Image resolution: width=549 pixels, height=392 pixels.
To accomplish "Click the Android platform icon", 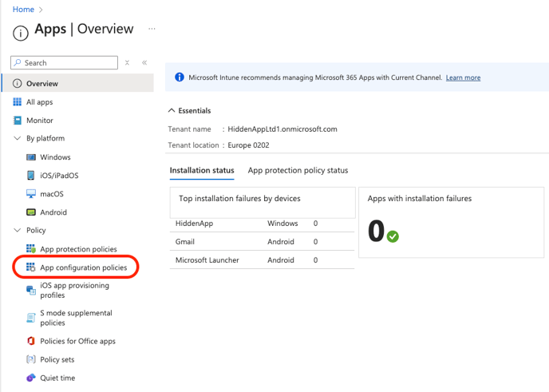I will (31, 212).
